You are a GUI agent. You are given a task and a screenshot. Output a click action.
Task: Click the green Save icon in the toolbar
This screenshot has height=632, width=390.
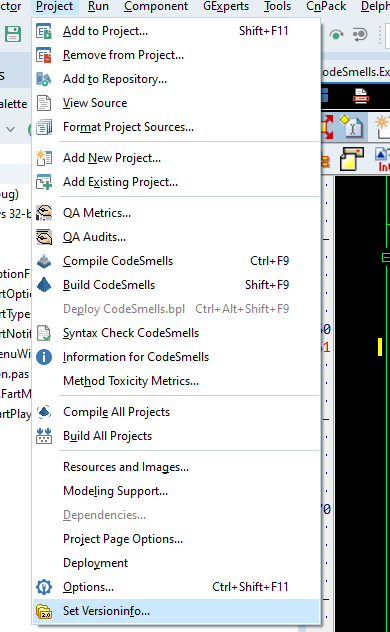[13, 34]
